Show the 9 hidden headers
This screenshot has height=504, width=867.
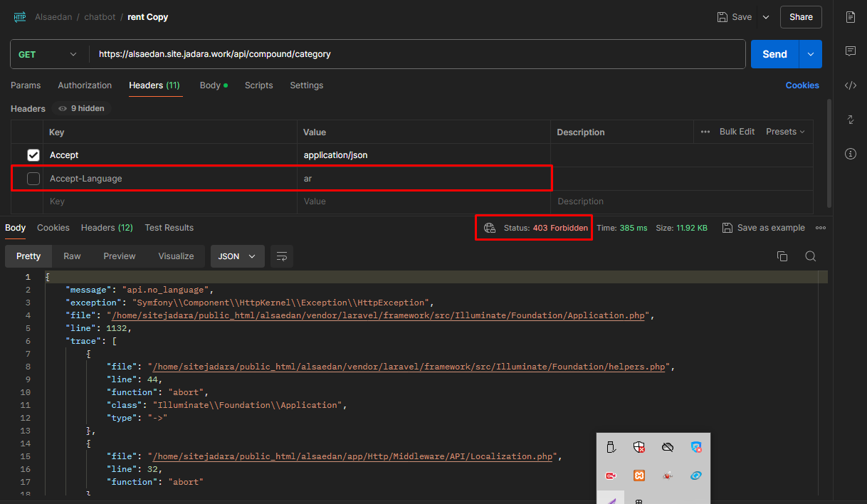coord(81,109)
